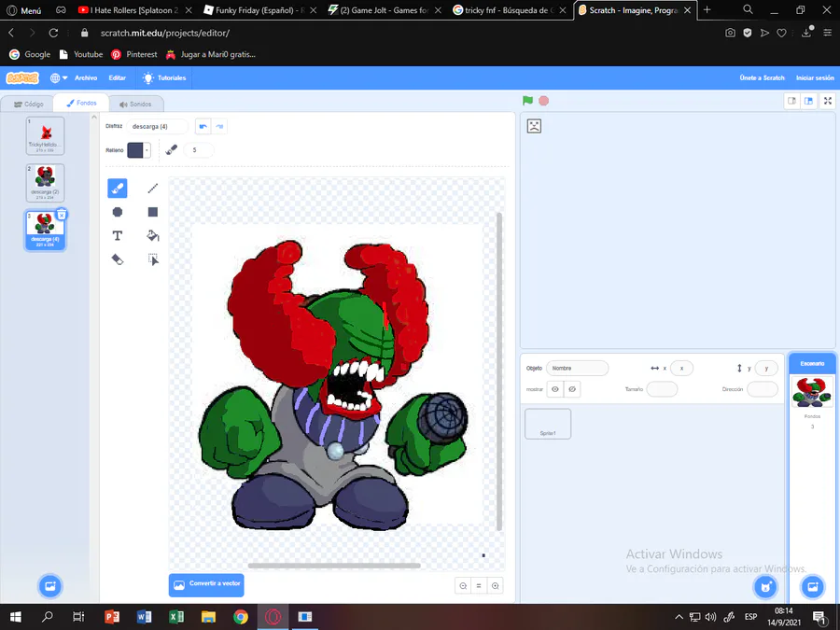Switch to the Game Jolt browser tab
This screenshot has width=840, height=630.
(385, 10)
